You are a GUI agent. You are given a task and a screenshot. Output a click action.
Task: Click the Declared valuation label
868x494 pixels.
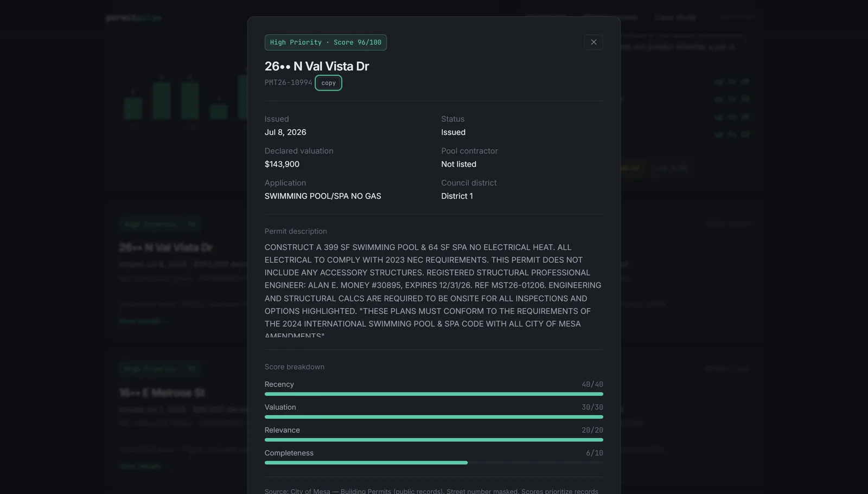pyautogui.click(x=299, y=151)
